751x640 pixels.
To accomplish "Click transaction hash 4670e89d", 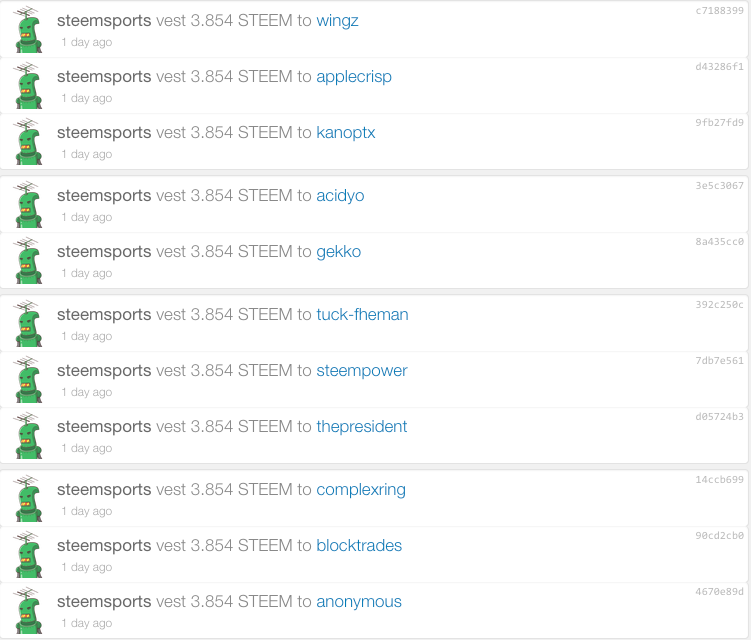I will pyautogui.click(x=719, y=592).
